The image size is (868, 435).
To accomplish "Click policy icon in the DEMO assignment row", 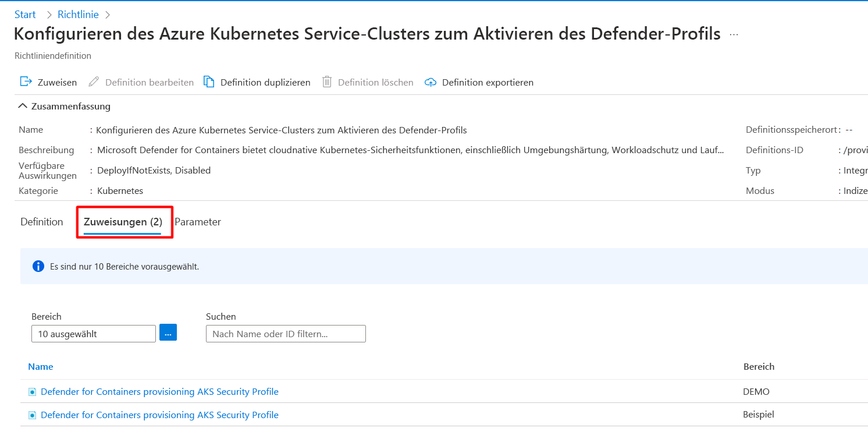I will point(33,392).
